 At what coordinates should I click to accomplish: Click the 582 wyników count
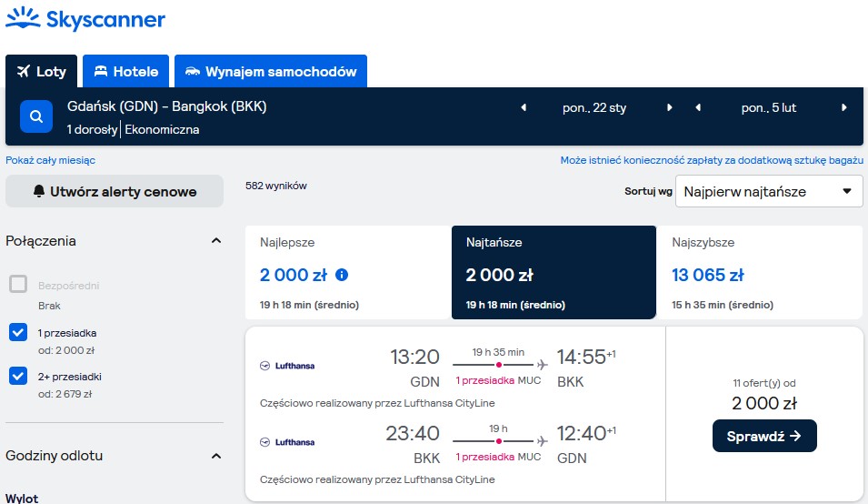[275, 186]
